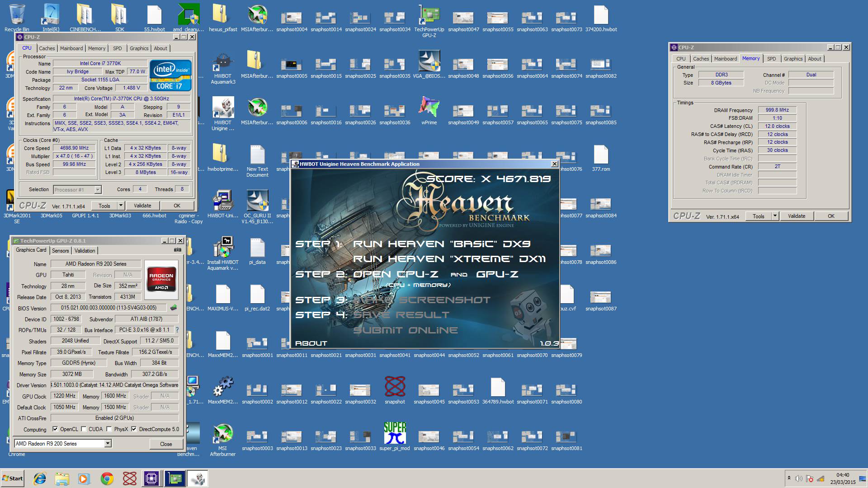
Task: Click the DRAM Frequency value 999.8 MHz
Action: pos(777,110)
